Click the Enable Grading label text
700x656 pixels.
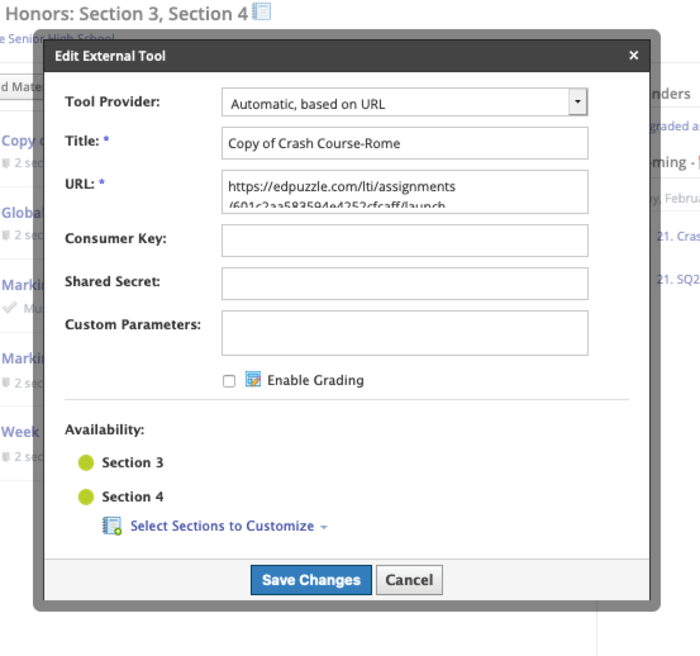315,380
